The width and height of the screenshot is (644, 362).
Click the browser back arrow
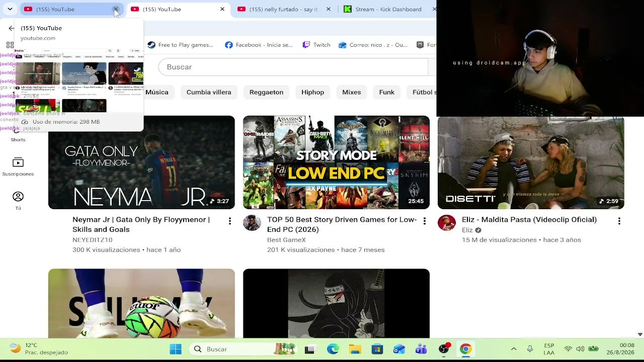click(x=11, y=28)
